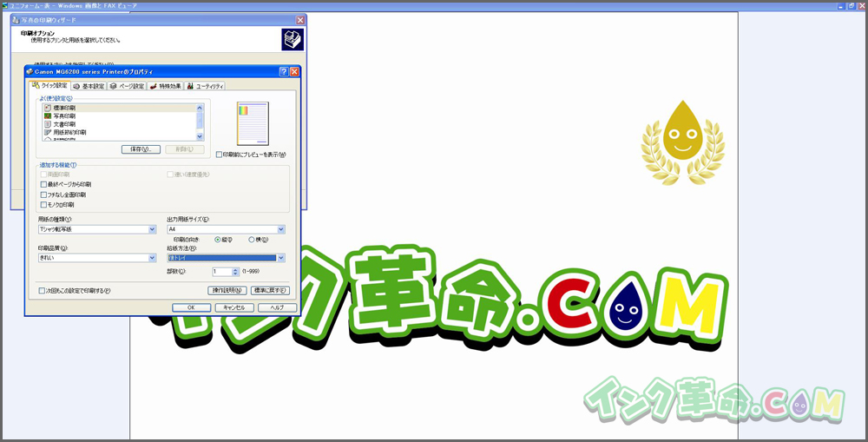Open the 出力用紙サイズ dropdown showing A4
The width and height of the screenshot is (868, 442).
226,229
